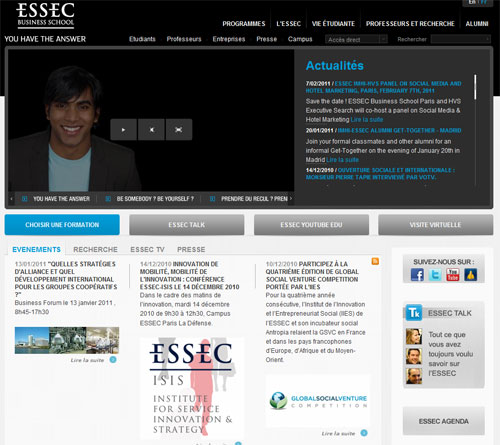
Task: Advance the video carousel with the right arrow
Action: point(291,199)
